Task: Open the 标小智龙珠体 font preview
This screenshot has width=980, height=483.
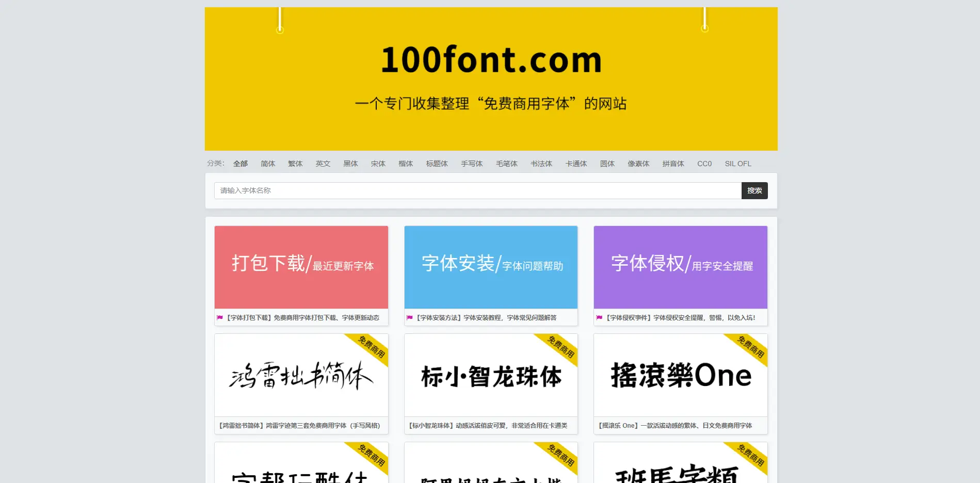Action: click(x=491, y=375)
